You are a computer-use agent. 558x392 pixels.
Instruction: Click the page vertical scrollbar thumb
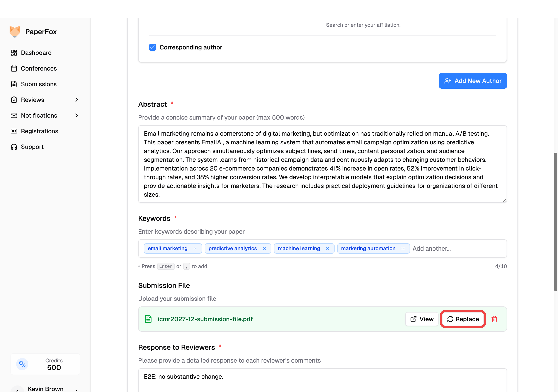click(x=555, y=221)
